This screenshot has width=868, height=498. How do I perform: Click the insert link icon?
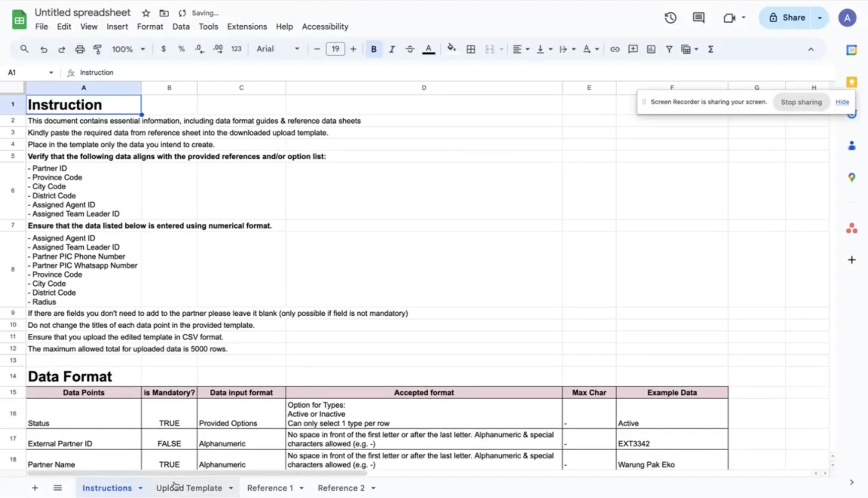(615, 49)
